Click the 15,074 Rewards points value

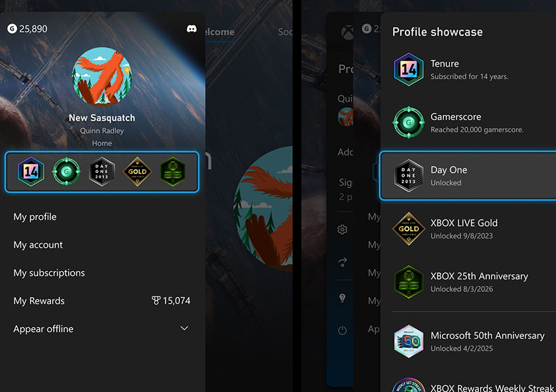pyautogui.click(x=177, y=301)
